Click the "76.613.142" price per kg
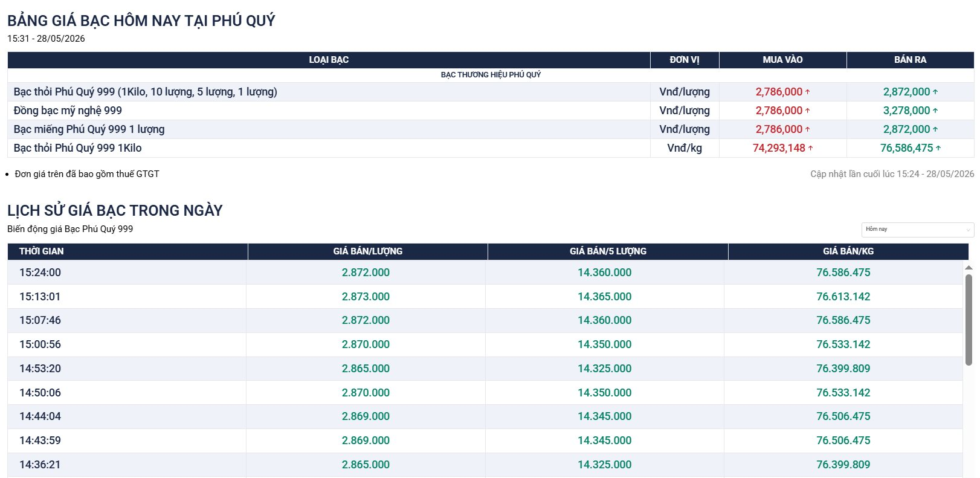The image size is (980, 478). [843, 297]
